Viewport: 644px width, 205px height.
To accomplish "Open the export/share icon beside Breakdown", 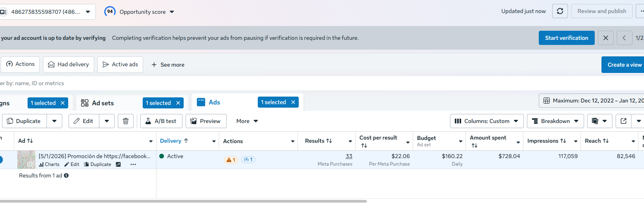I will (624, 121).
